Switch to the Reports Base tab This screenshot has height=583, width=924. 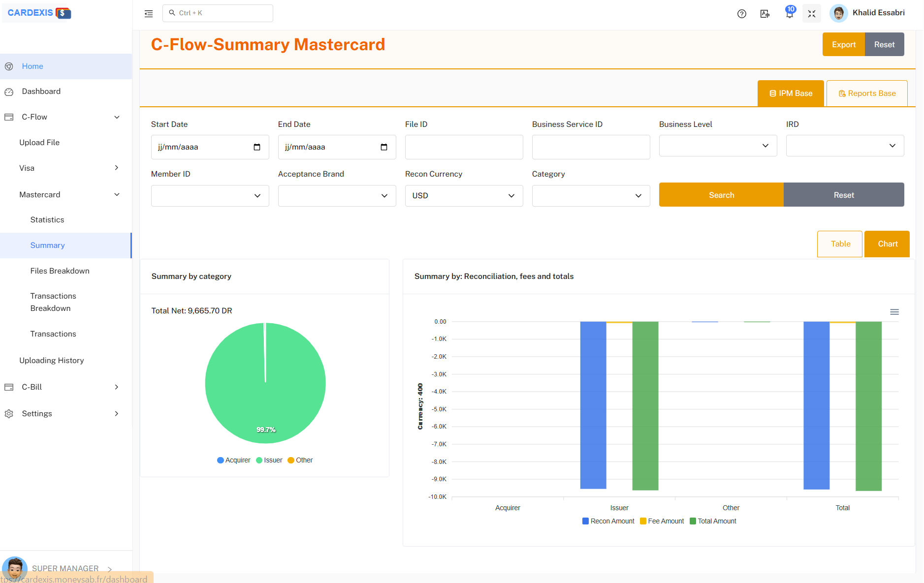[867, 93]
